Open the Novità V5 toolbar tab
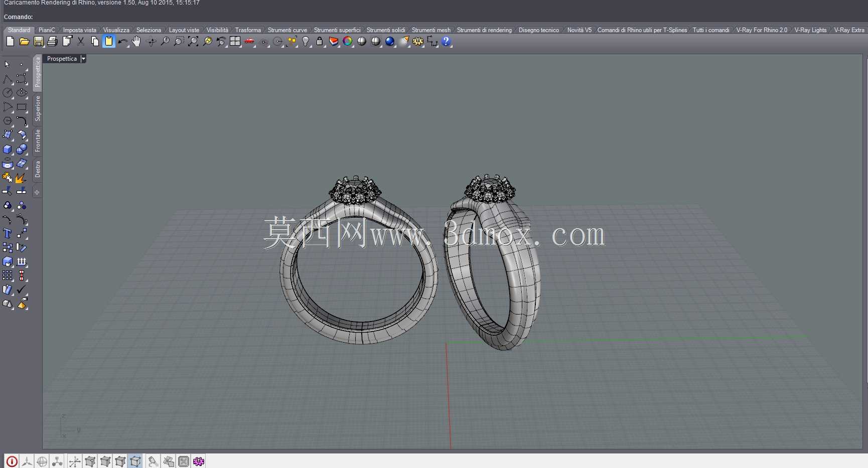 [x=580, y=30]
